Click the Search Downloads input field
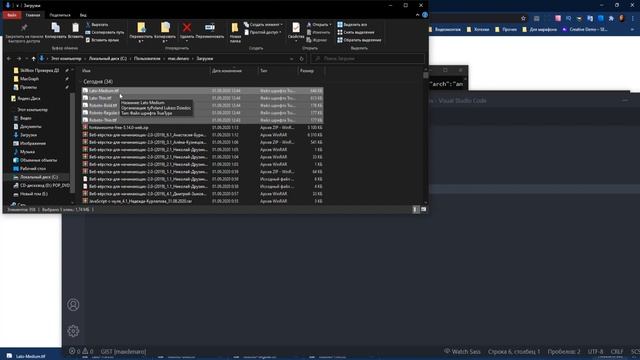Viewport: 640px width, 360px height. click(x=368, y=59)
